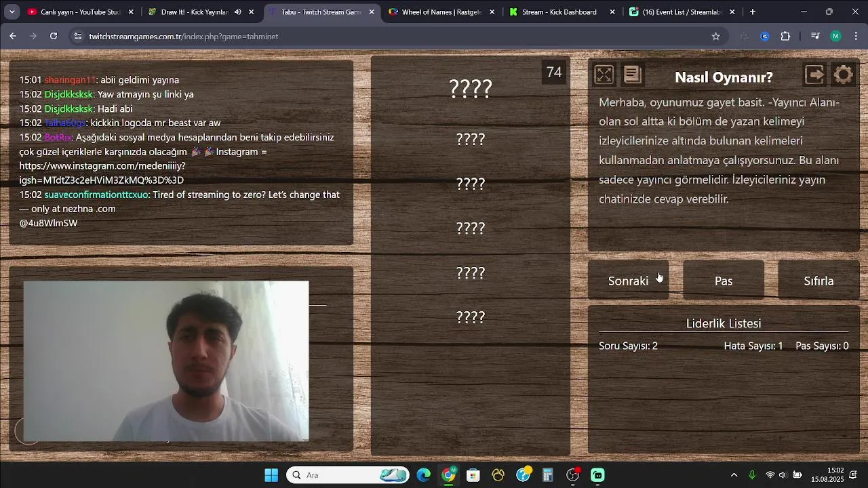Open Calculator from taskbar

point(548,475)
